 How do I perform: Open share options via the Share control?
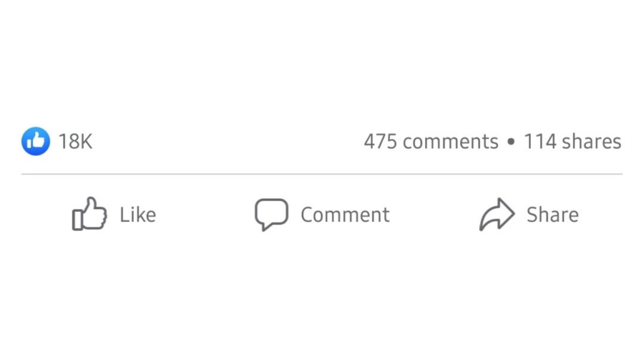point(538,214)
